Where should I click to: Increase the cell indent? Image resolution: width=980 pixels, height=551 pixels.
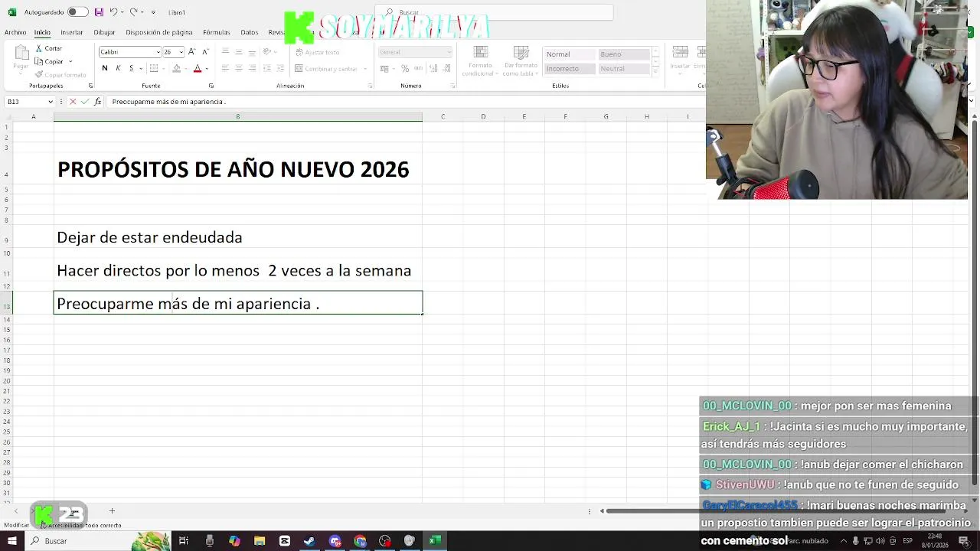pyautogui.click(x=282, y=69)
